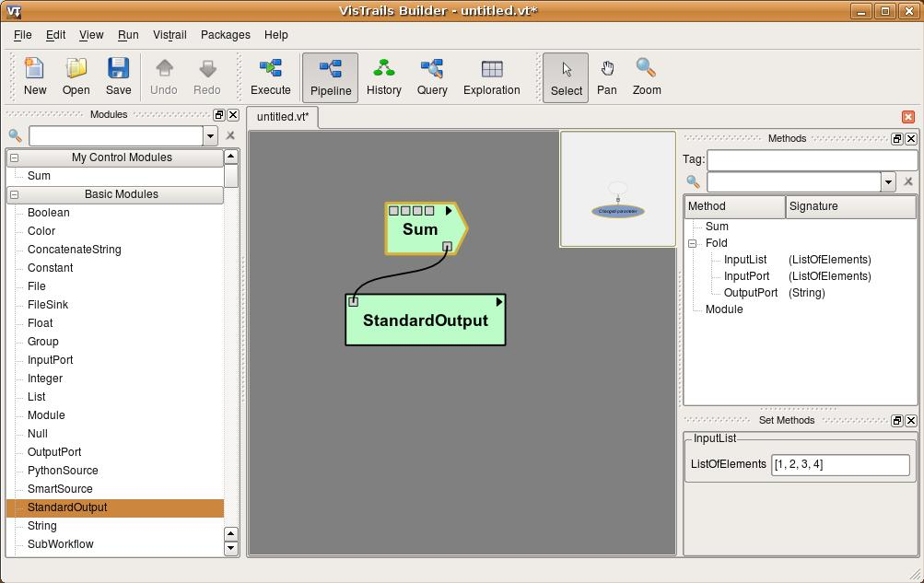Viewport: 924px width, 583px height.
Task: Toggle the Select tool button
Action: 566,77
